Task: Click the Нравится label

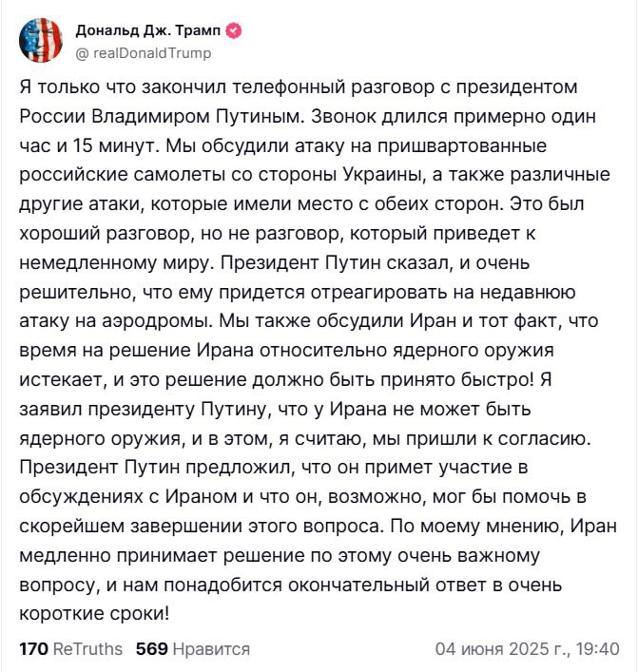Action: pos(211,649)
